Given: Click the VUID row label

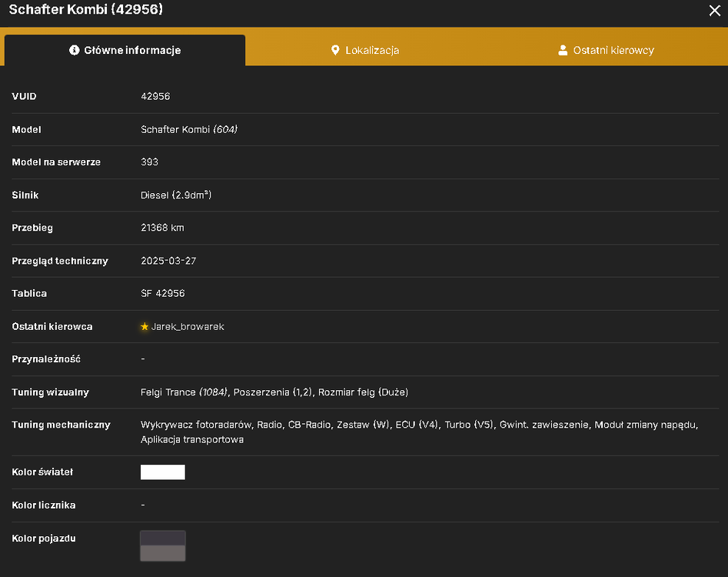Looking at the screenshot, I should coord(24,96).
